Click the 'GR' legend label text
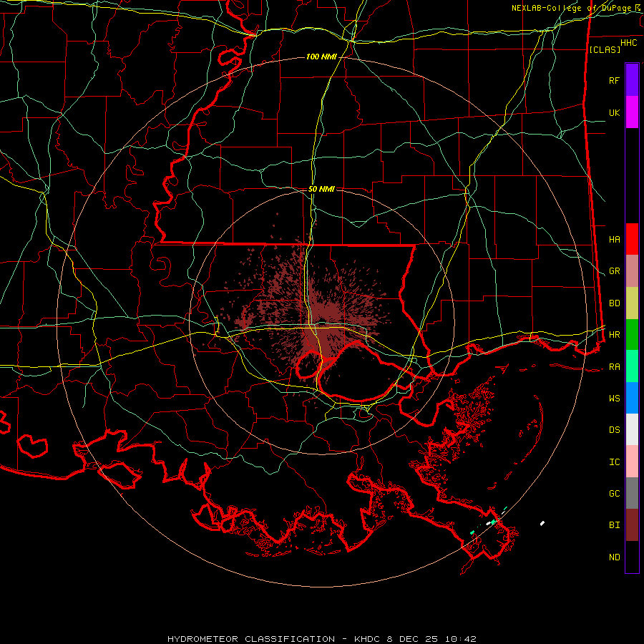This screenshot has height=644, width=644. 614,271
